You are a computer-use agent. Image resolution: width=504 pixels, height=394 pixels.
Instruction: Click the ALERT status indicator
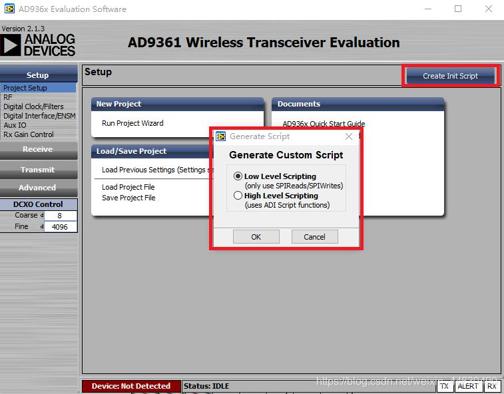[x=468, y=386]
